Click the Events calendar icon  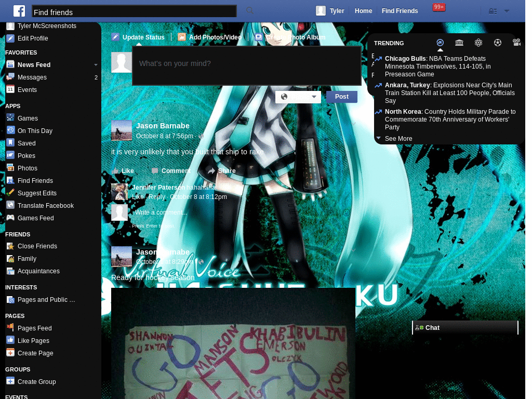[10, 89]
